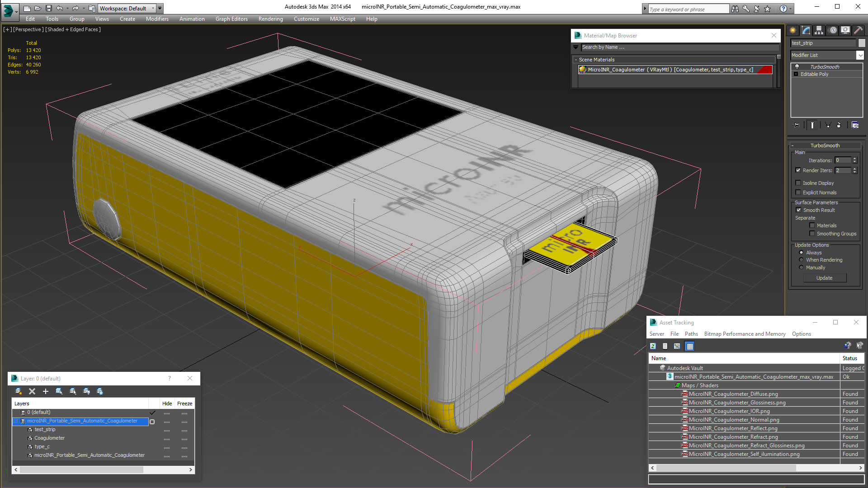
Task: Click the Shaded + Edged Faces viewport label
Action: [x=73, y=29]
